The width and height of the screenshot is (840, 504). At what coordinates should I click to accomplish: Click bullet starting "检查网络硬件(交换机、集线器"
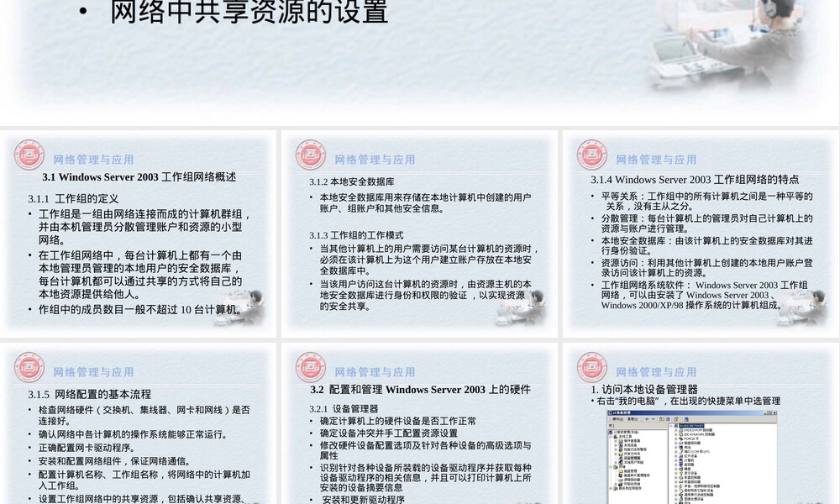coord(144,416)
